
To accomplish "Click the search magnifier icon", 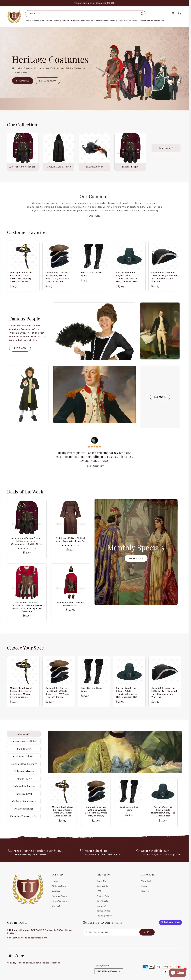I will pos(142,14).
